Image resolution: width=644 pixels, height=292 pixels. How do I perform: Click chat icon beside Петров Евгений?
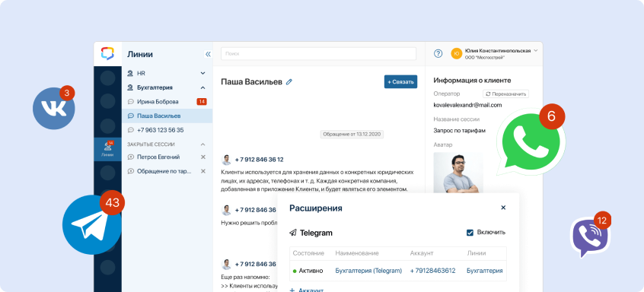[x=131, y=157]
